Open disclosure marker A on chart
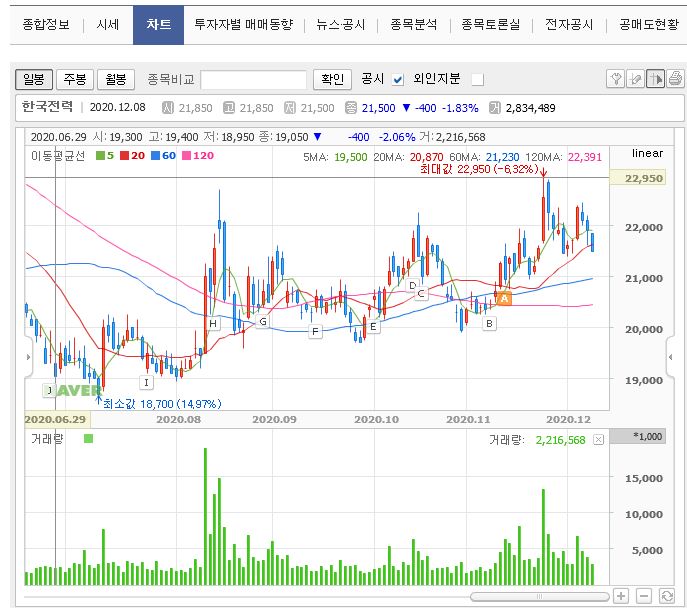The image size is (687, 608). pos(504,299)
